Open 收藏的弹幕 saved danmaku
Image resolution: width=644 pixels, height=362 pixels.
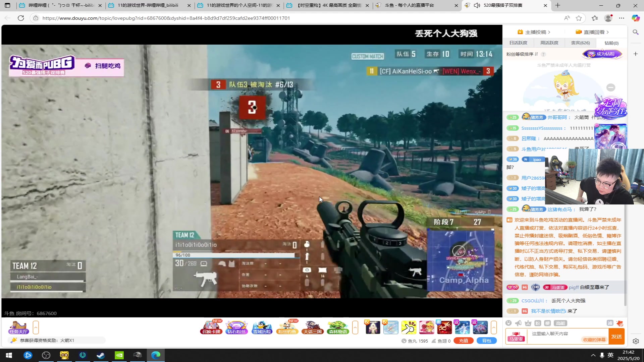click(x=594, y=340)
